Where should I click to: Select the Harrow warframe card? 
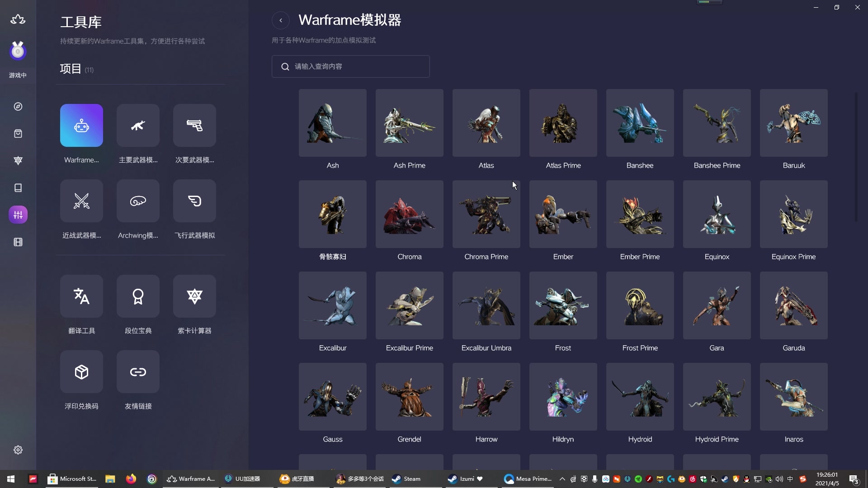click(x=486, y=397)
